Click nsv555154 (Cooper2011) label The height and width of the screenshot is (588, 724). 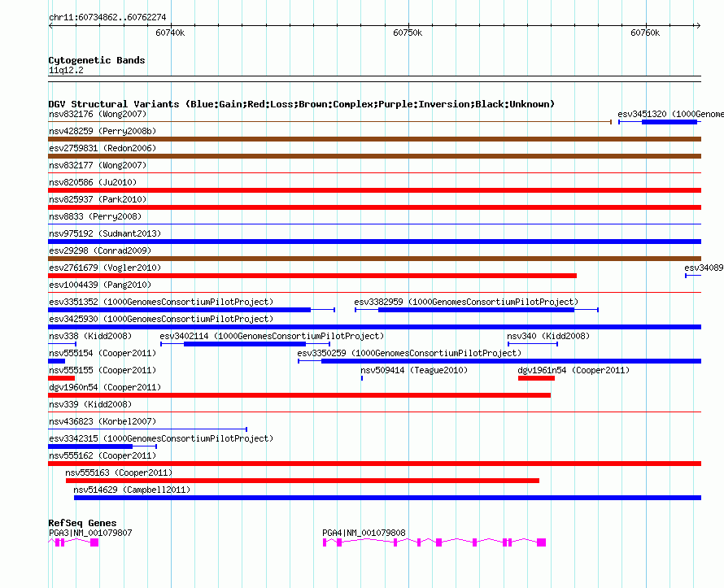[x=102, y=353]
